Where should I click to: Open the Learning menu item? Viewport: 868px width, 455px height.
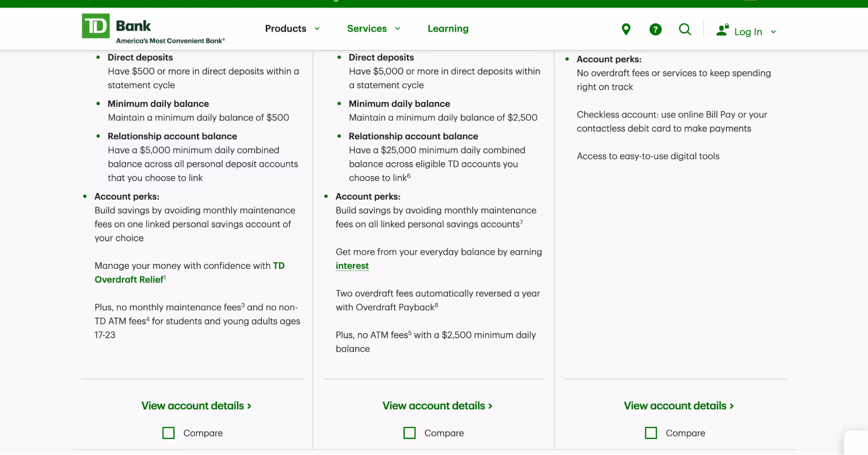tap(448, 29)
